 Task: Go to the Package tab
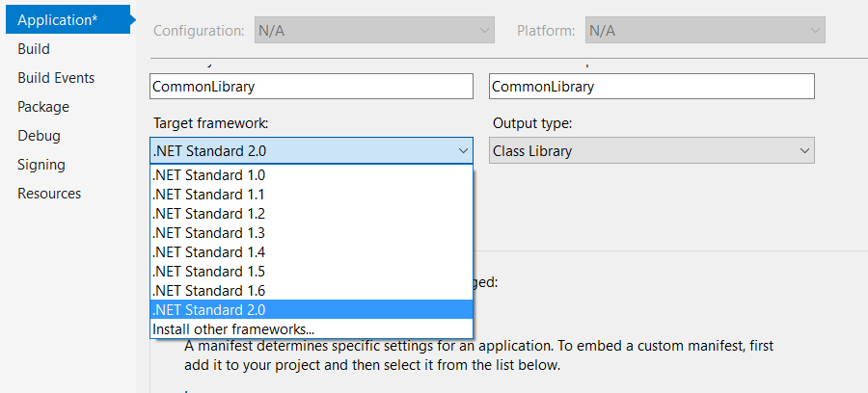coord(43,107)
